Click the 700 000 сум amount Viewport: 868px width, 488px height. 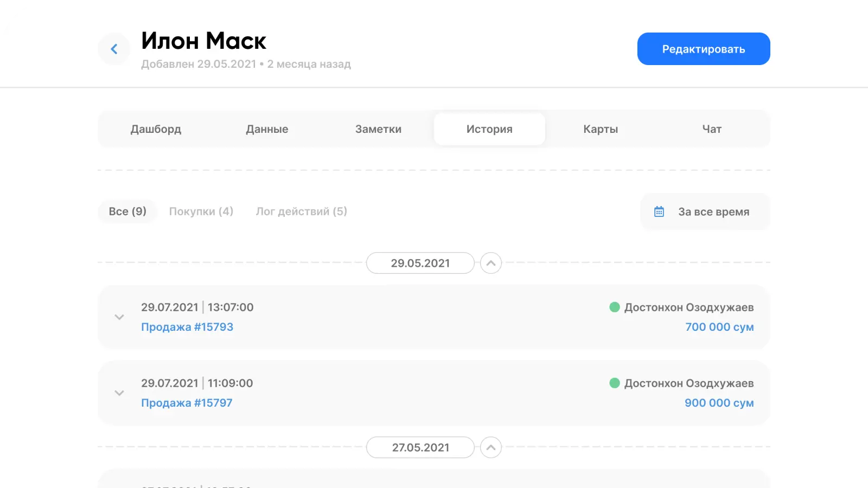[719, 327]
